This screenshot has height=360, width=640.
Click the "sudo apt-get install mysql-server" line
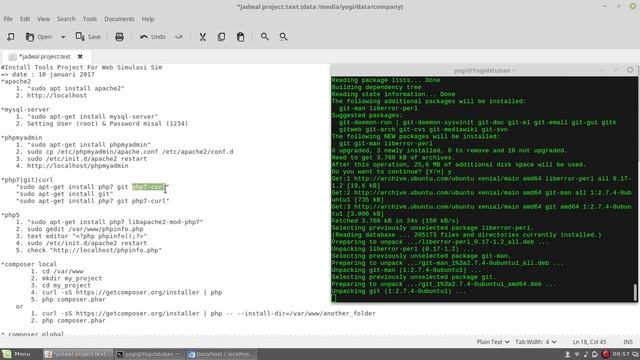(92, 116)
